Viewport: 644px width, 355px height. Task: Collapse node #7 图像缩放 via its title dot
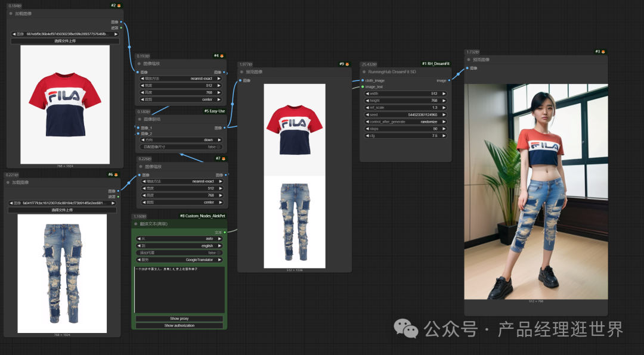141,167
